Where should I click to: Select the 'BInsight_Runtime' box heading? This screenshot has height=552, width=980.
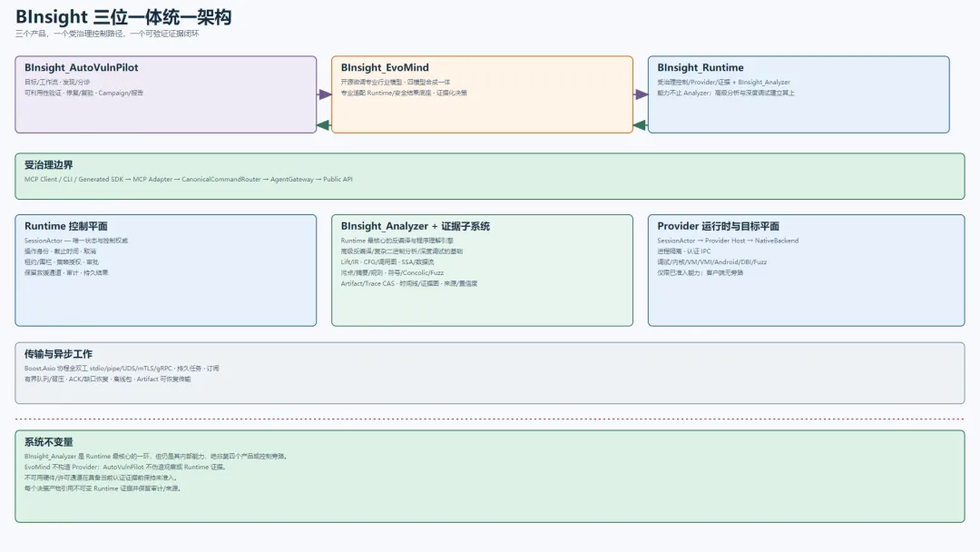click(700, 67)
